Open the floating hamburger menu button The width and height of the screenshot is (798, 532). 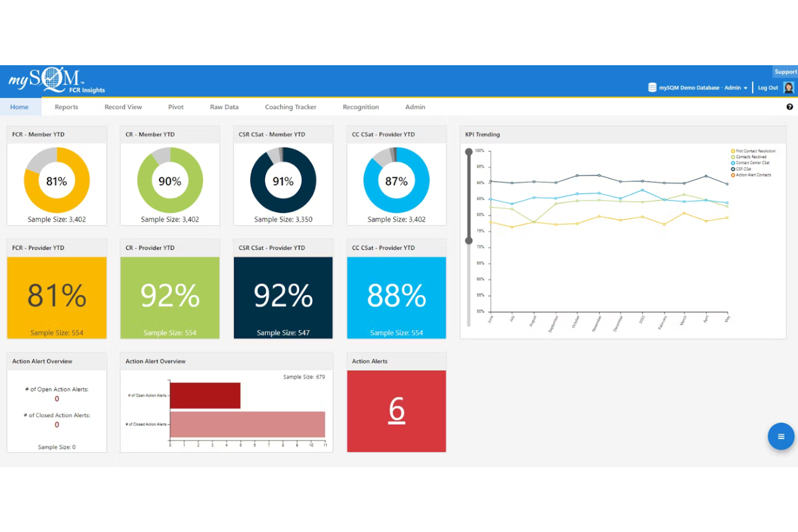click(781, 437)
